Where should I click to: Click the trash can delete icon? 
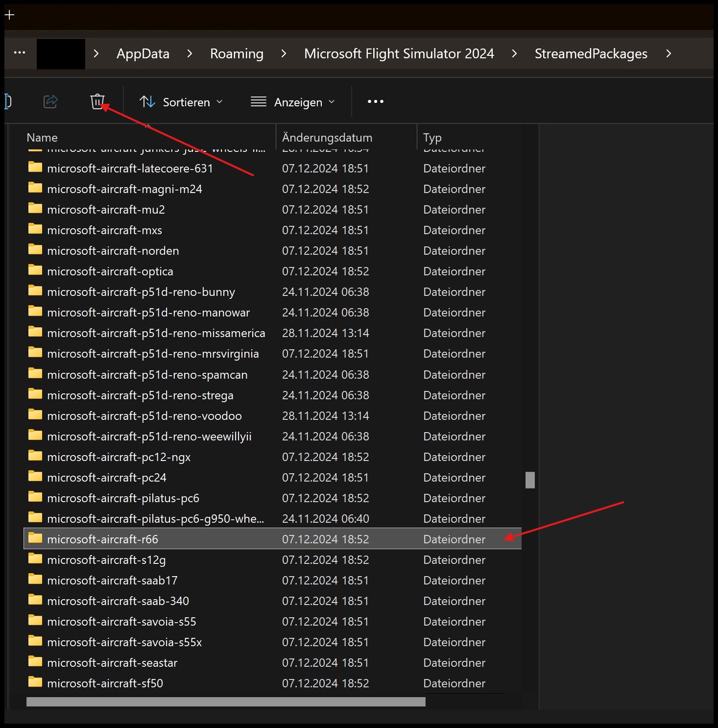coord(97,101)
